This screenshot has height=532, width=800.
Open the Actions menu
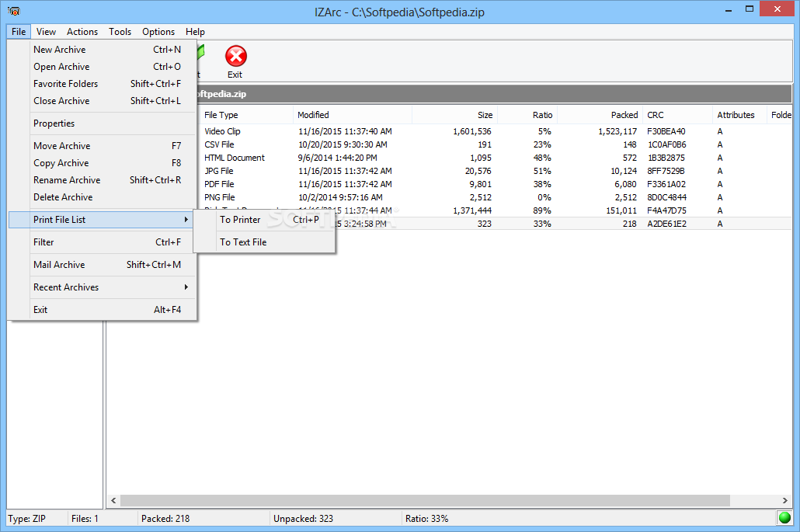click(82, 32)
